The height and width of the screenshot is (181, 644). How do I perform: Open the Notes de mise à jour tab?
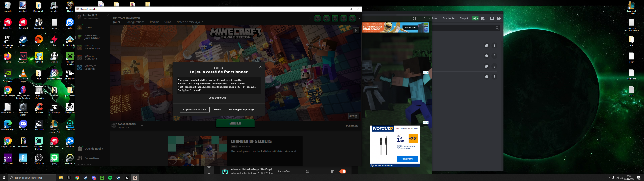pyautogui.click(x=190, y=22)
